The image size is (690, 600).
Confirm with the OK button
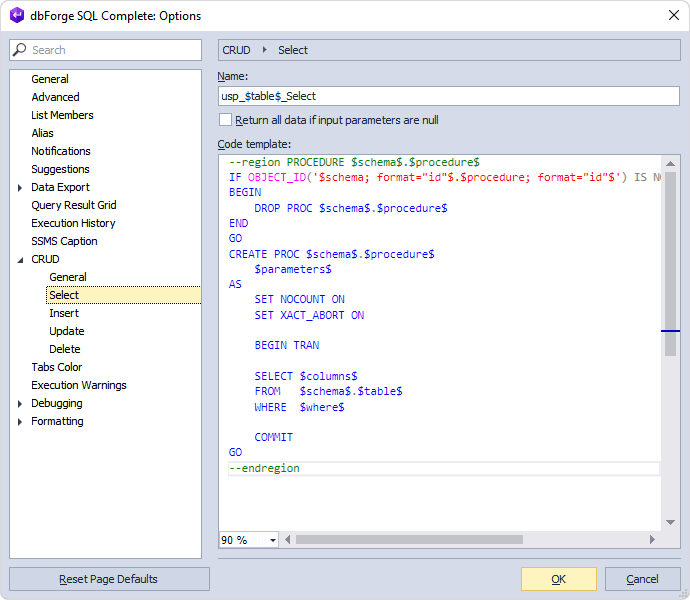point(559,579)
